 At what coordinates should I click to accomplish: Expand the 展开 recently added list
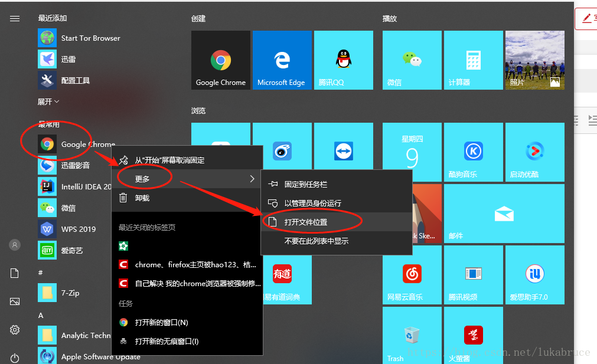point(48,101)
